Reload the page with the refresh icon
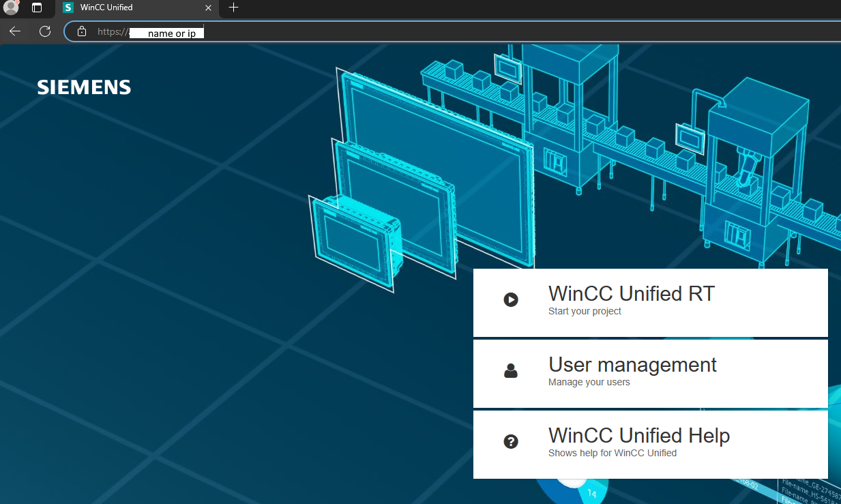This screenshot has height=504, width=841. click(x=45, y=31)
